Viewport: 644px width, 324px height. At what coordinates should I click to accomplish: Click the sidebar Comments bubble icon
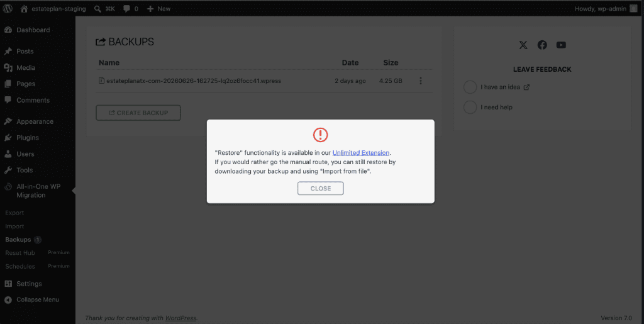8,100
